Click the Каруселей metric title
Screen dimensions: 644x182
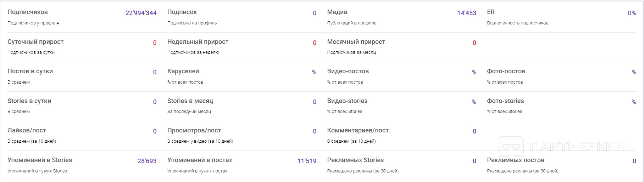183,71
